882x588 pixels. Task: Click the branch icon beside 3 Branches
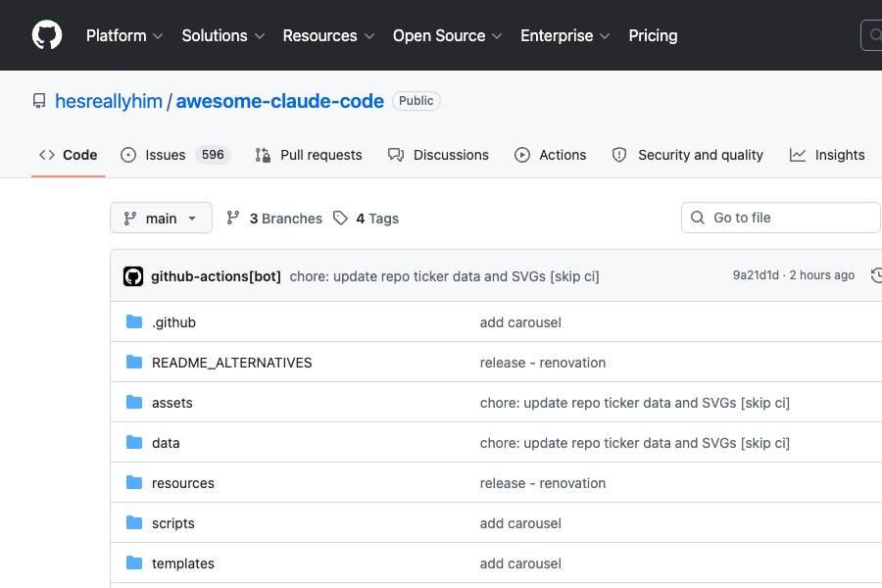coord(233,218)
